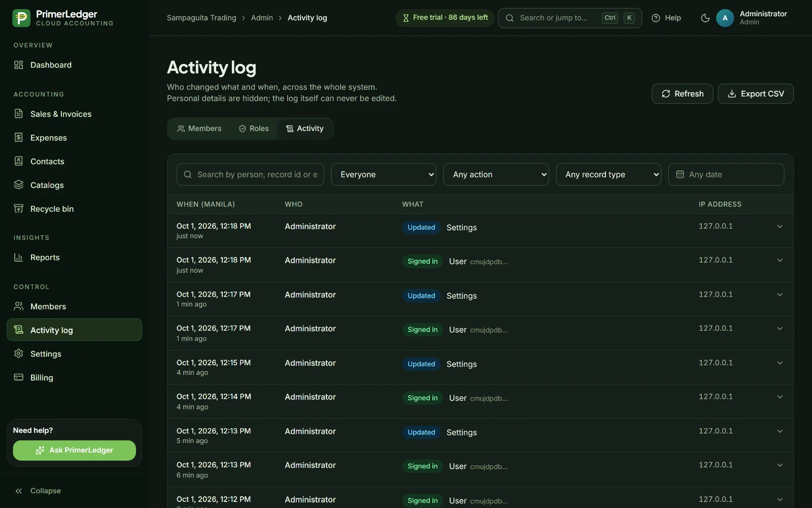Click the Free trial 86 days left badge
The height and width of the screenshot is (508, 812).
(x=445, y=18)
